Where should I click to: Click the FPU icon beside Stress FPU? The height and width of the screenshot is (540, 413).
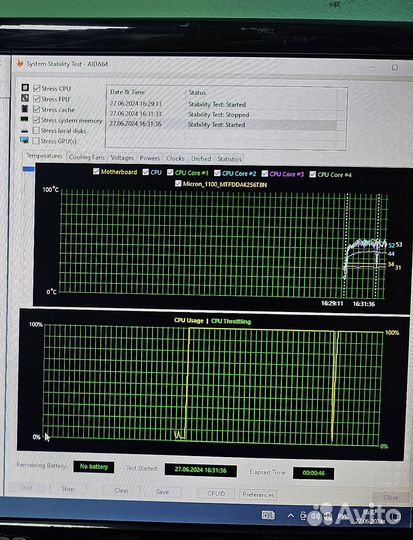click(25, 98)
